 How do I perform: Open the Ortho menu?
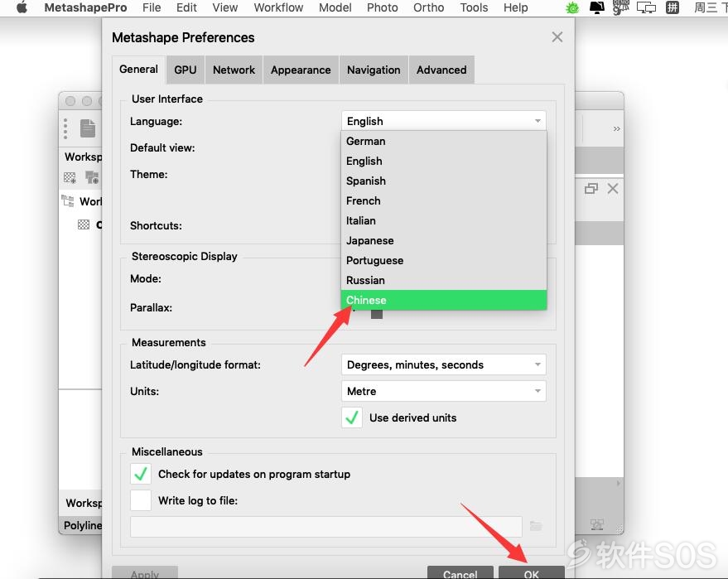(x=429, y=8)
